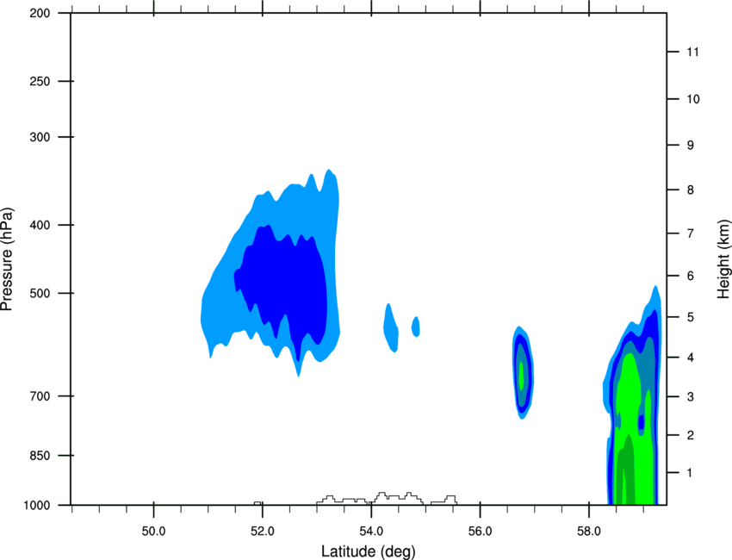The image size is (732, 560).
Task: Click the 52.0 latitude tick label
Action: 263,532
